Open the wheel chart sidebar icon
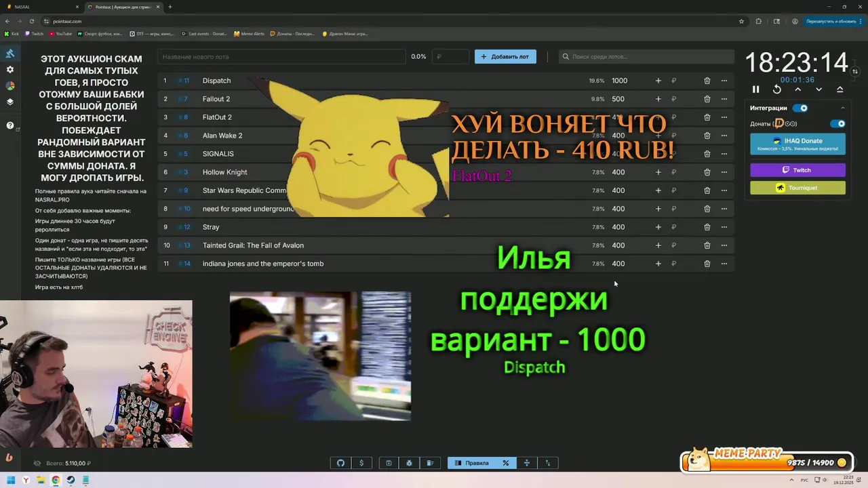The image size is (868, 488). [10, 86]
